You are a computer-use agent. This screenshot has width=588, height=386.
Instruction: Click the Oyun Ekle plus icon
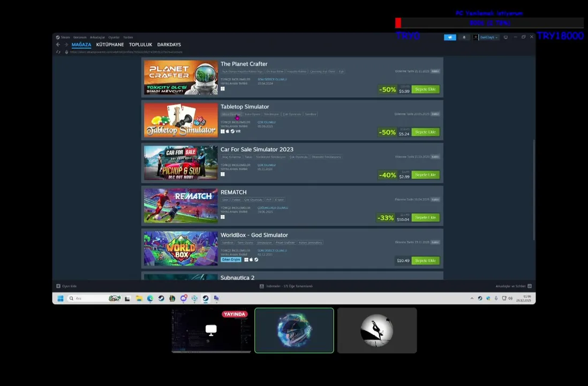(58, 286)
